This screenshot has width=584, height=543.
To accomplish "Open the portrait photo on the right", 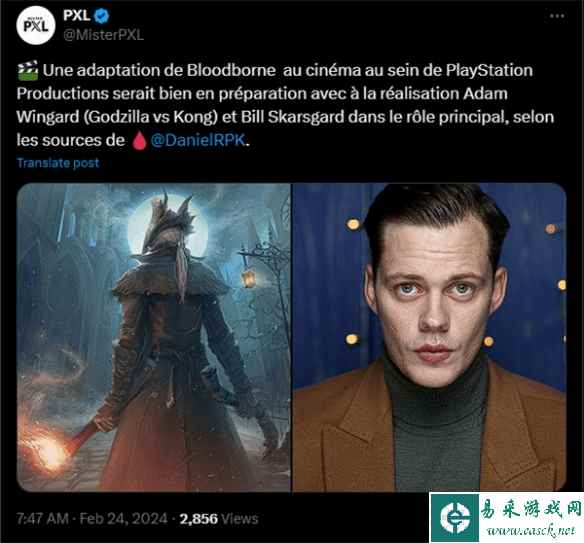I will pyautogui.click(x=430, y=337).
